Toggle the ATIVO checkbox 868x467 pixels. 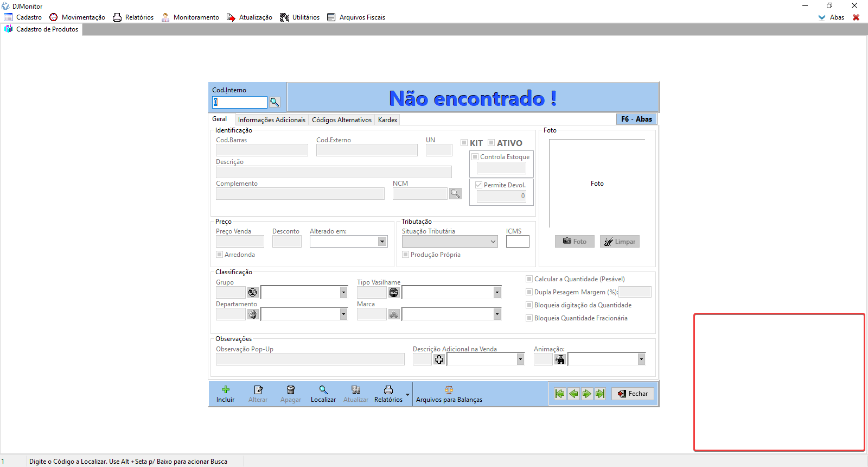click(x=492, y=143)
